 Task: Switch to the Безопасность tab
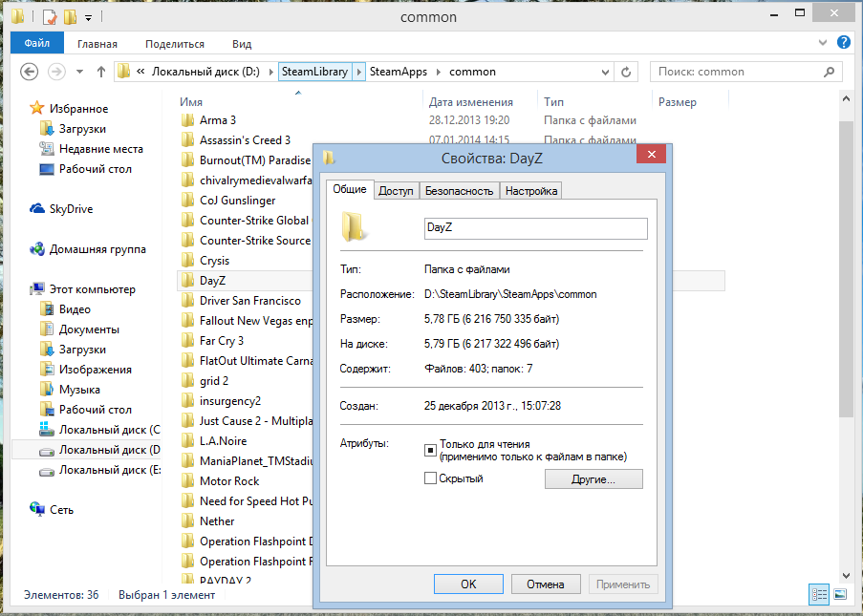pyautogui.click(x=459, y=191)
